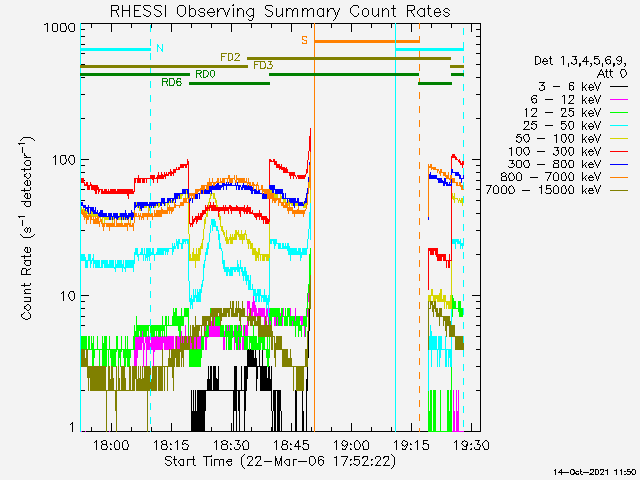
Task: Click the green swatch for 12 - 25 keV
Action: (619, 113)
